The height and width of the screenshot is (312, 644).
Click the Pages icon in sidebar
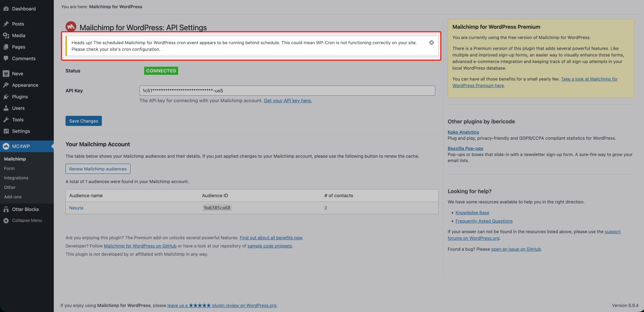6,47
